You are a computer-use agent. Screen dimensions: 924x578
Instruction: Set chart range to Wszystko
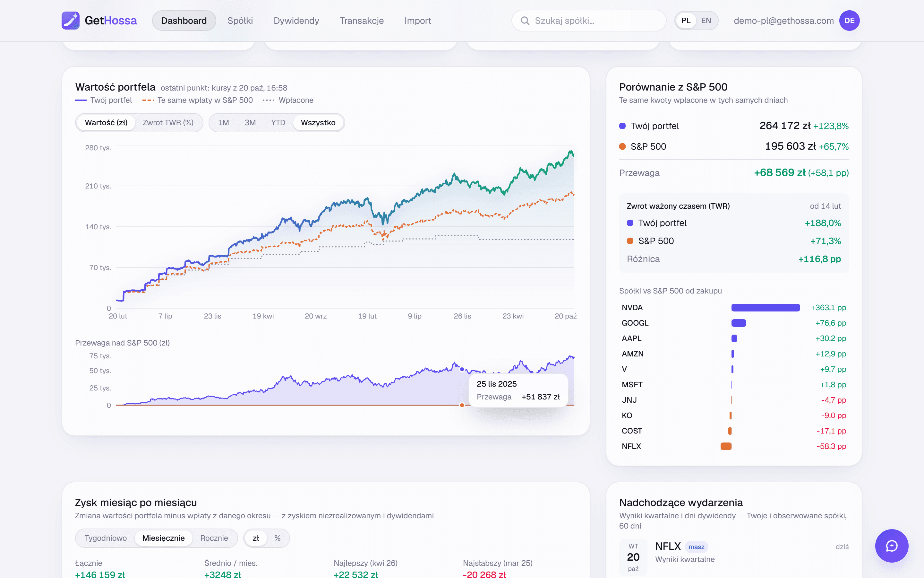tap(318, 123)
